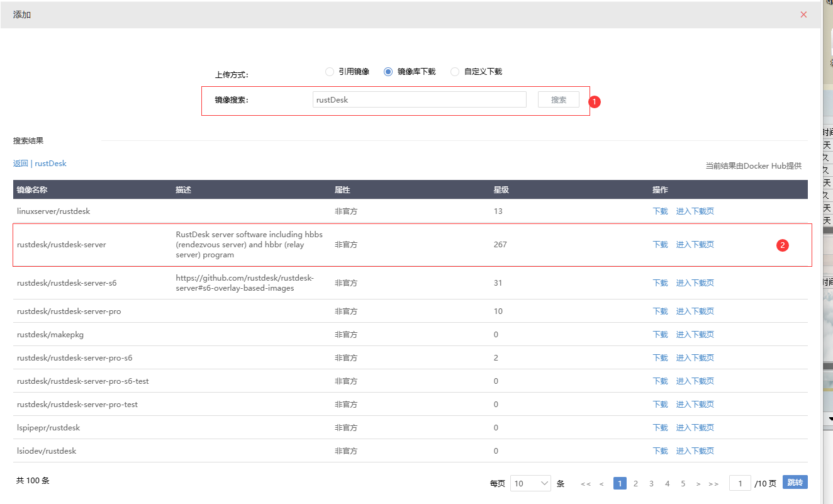
Task: Open download page for linuxserver/rustdesk
Action: [x=695, y=211]
